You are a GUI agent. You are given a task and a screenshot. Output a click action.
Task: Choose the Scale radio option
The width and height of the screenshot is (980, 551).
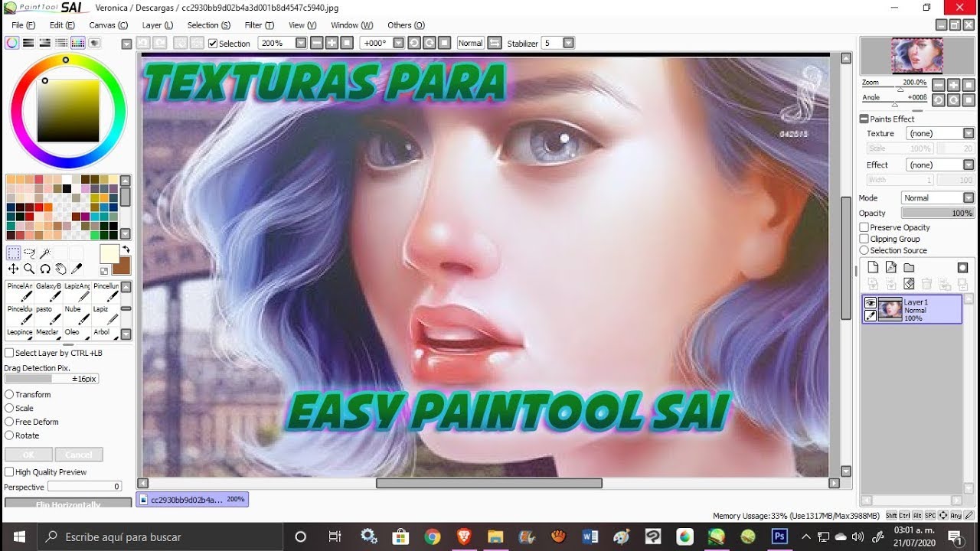pyautogui.click(x=9, y=408)
